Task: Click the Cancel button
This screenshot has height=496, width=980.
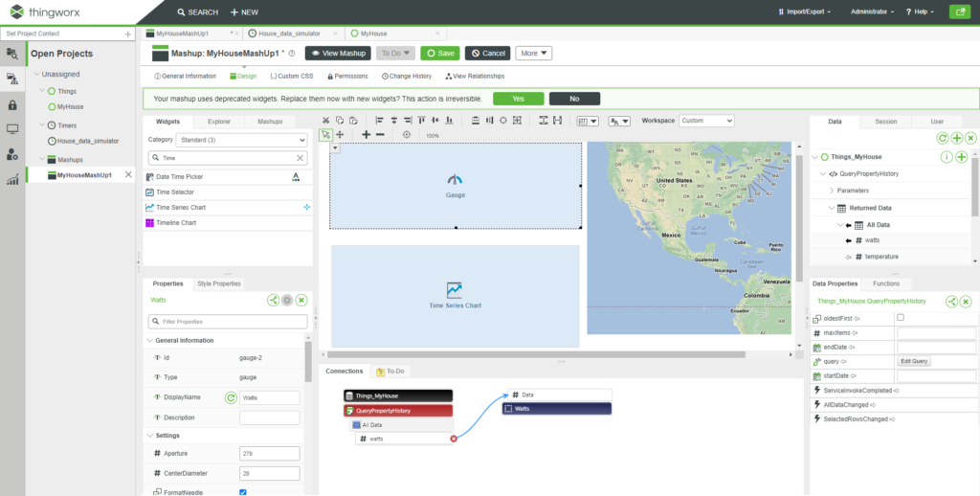Action: (x=487, y=54)
